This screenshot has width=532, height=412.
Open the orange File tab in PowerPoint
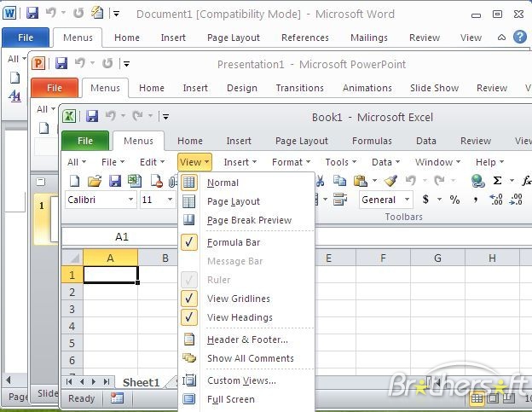pyautogui.click(x=55, y=88)
